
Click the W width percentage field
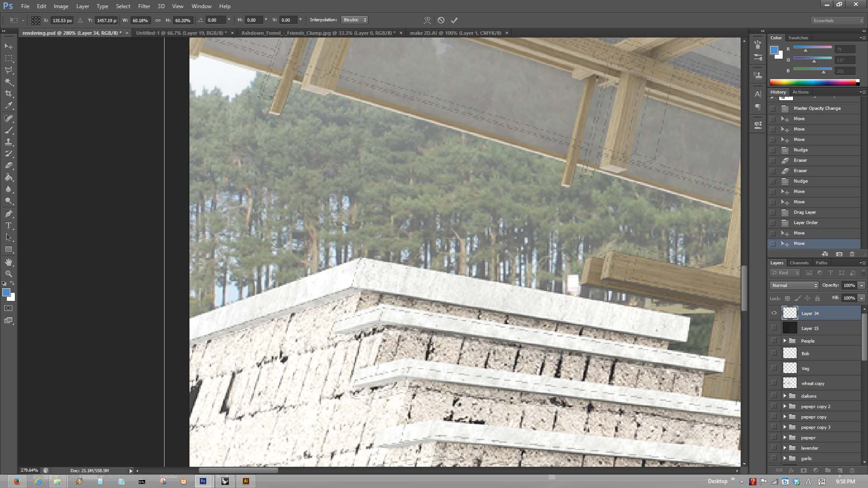140,20
